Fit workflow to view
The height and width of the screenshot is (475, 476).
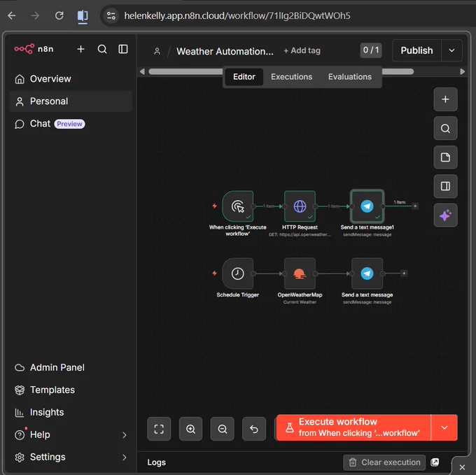pyautogui.click(x=159, y=429)
